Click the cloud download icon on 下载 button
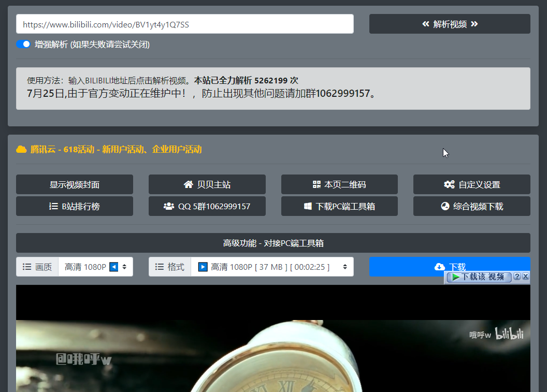Image resolution: width=547 pixels, height=392 pixels. coord(440,267)
